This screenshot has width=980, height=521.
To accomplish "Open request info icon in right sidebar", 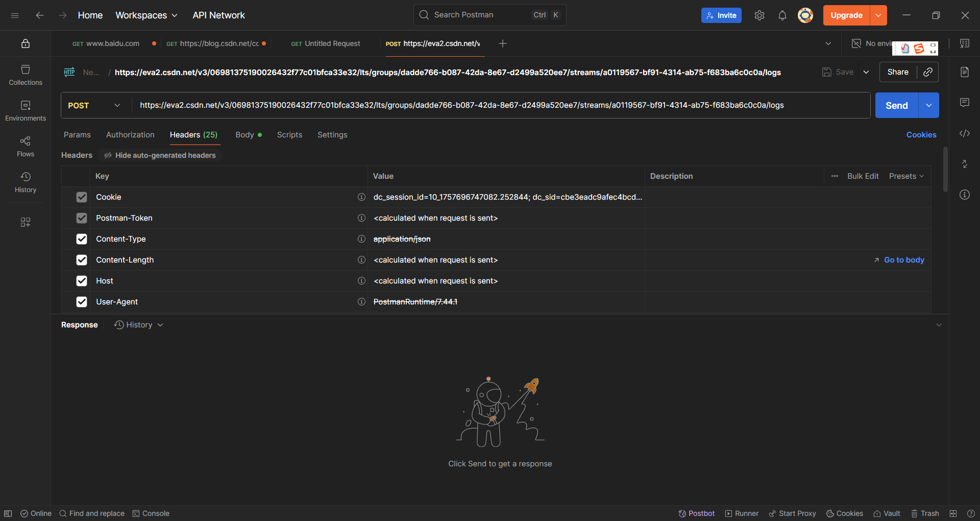I will click(965, 195).
